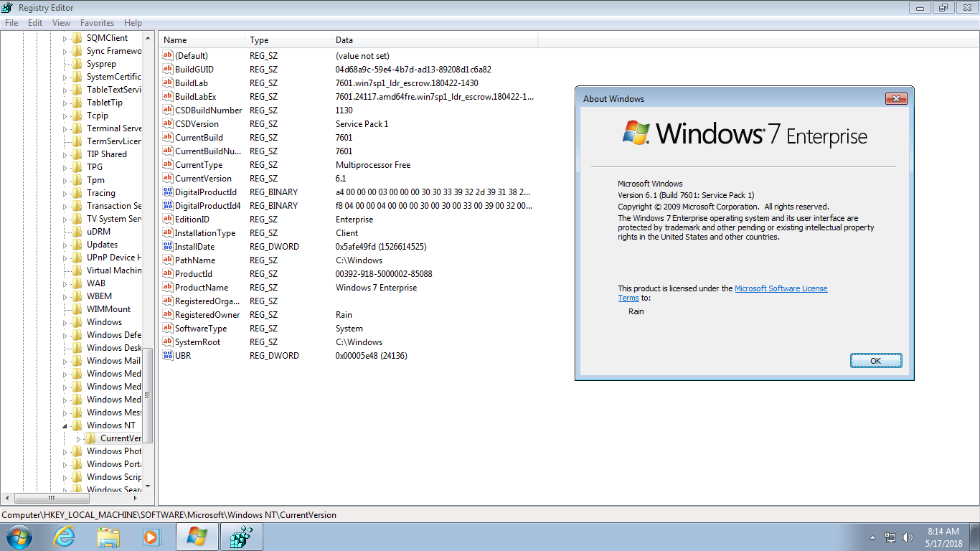Open the File menu
980x551 pixels.
(11, 23)
